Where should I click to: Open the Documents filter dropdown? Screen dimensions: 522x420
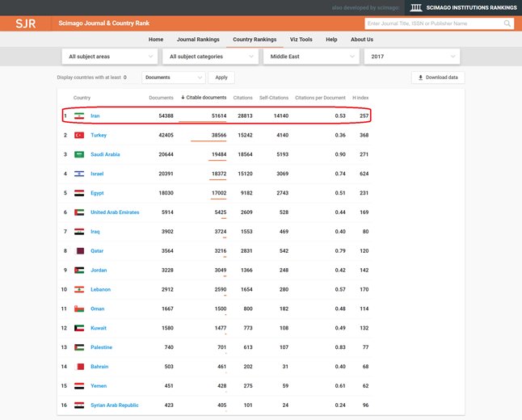coord(173,78)
